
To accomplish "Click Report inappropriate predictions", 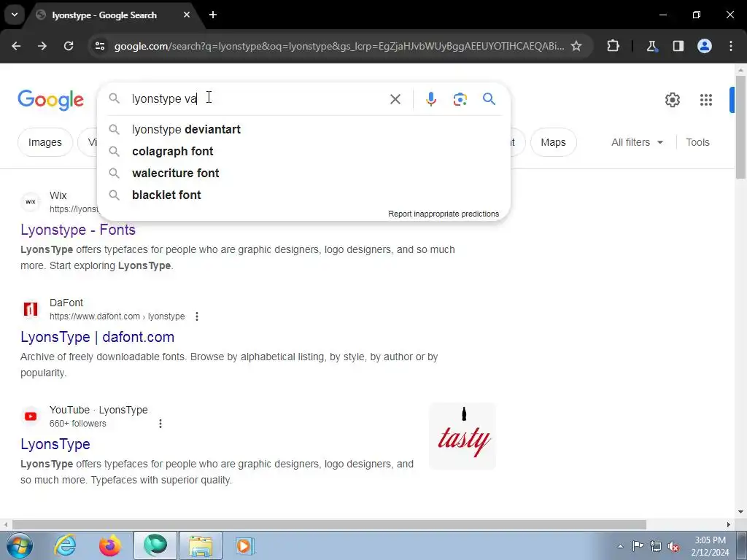I will coord(444,214).
